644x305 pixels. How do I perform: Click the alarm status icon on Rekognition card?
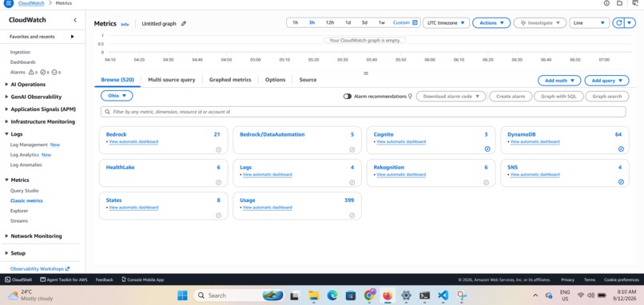pos(487,182)
